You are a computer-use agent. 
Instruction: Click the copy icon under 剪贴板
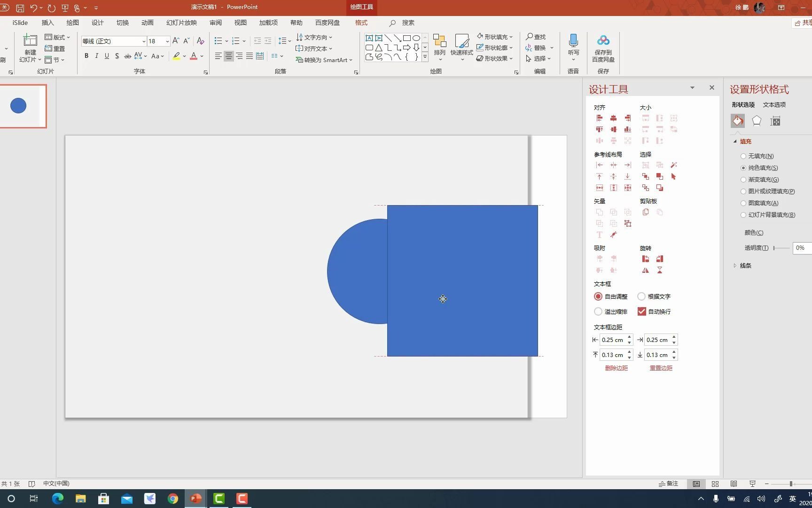coord(645,212)
